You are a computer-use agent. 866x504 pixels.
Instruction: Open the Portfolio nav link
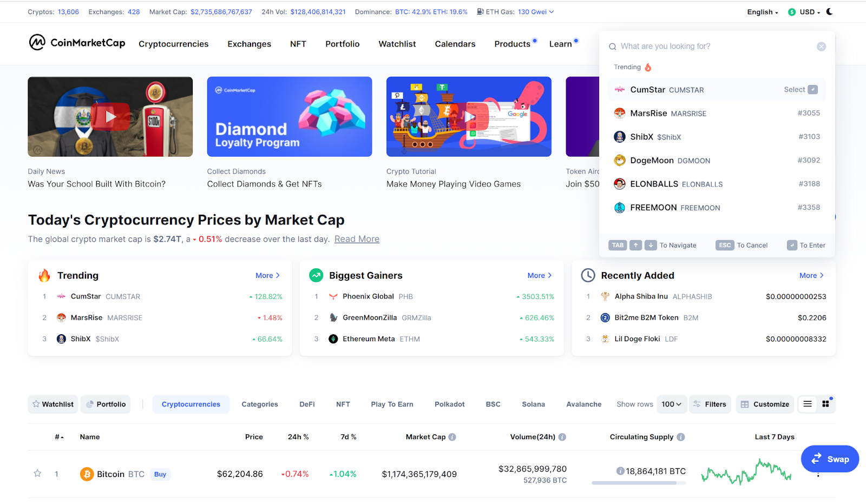(x=342, y=44)
